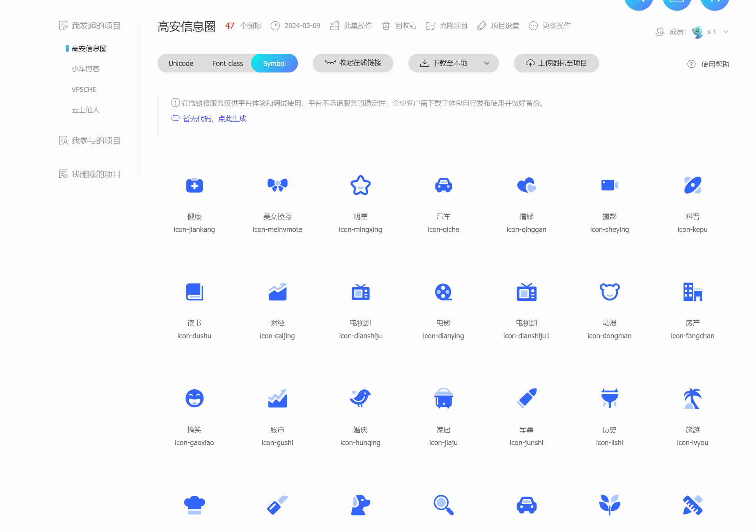Click 上传图标至项目 upload button
756x532 pixels.
pyautogui.click(x=556, y=63)
